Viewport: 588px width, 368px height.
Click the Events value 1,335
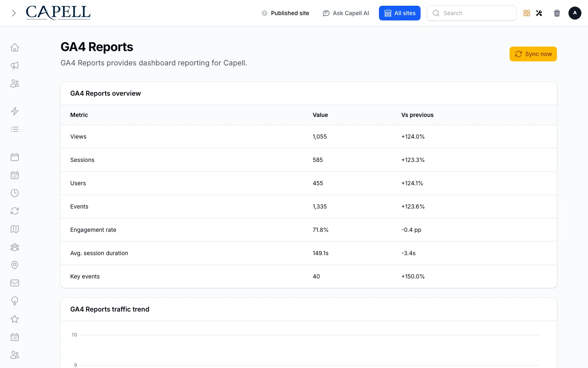[x=320, y=206]
